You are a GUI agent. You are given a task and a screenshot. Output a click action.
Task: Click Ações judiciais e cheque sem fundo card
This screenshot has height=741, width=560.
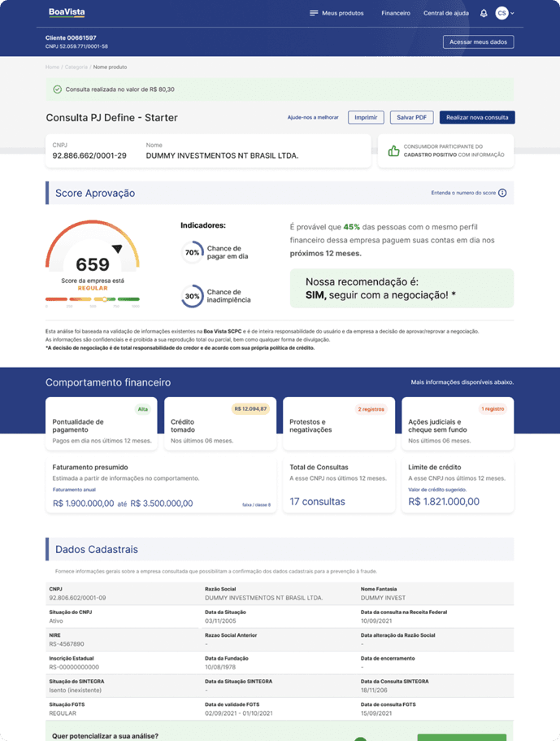(x=458, y=424)
